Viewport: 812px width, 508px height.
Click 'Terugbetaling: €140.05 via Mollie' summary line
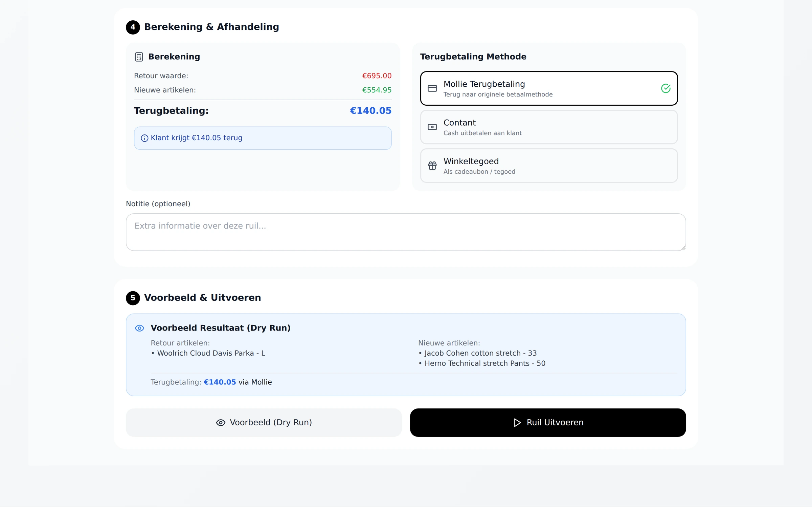pos(211,382)
